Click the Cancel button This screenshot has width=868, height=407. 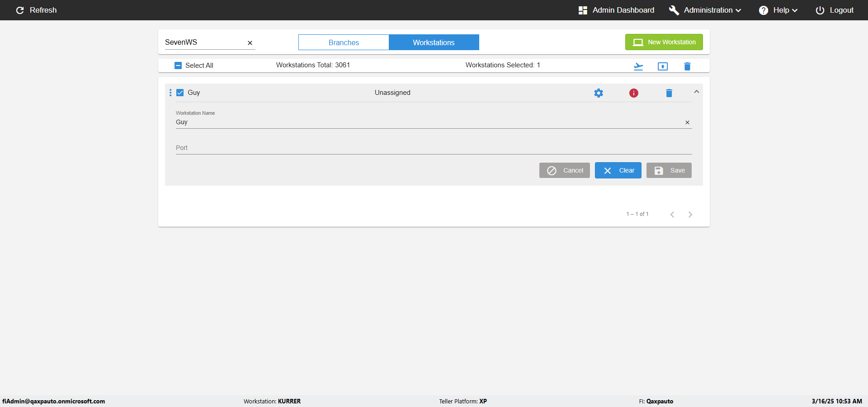pos(565,170)
